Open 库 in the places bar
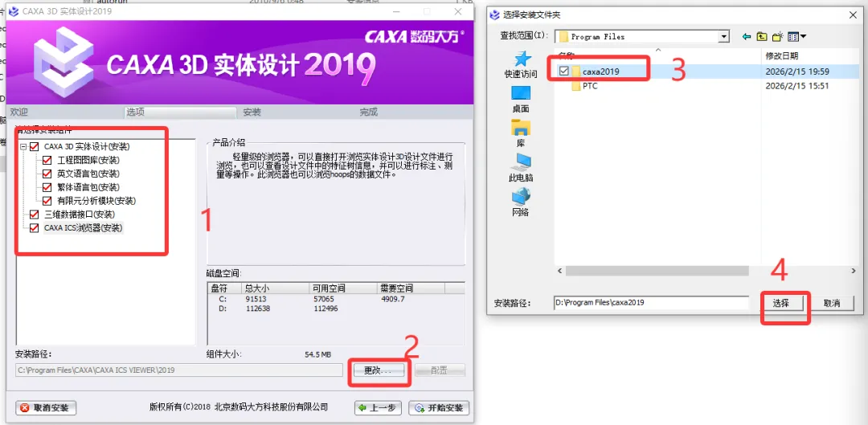This screenshot has width=868, height=425. 520,133
